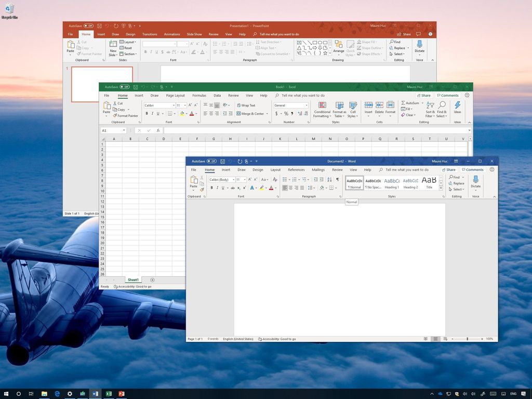Switch to the Mailings tab in Word
Viewport: 532px width, 399px height.
(318, 169)
